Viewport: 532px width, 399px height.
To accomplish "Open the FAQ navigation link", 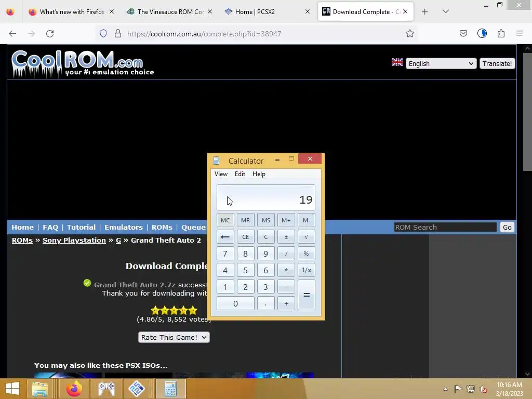I will [x=50, y=228].
